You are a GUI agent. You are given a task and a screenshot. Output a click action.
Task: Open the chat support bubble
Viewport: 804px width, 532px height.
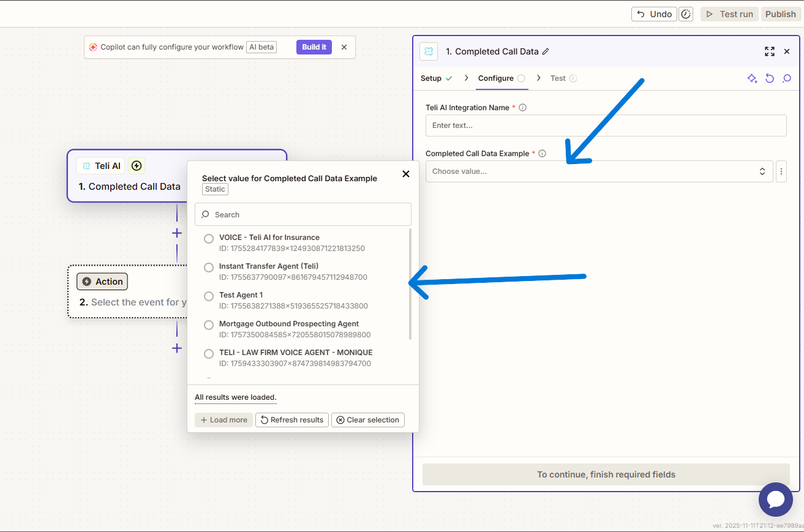(x=776, y=500)
